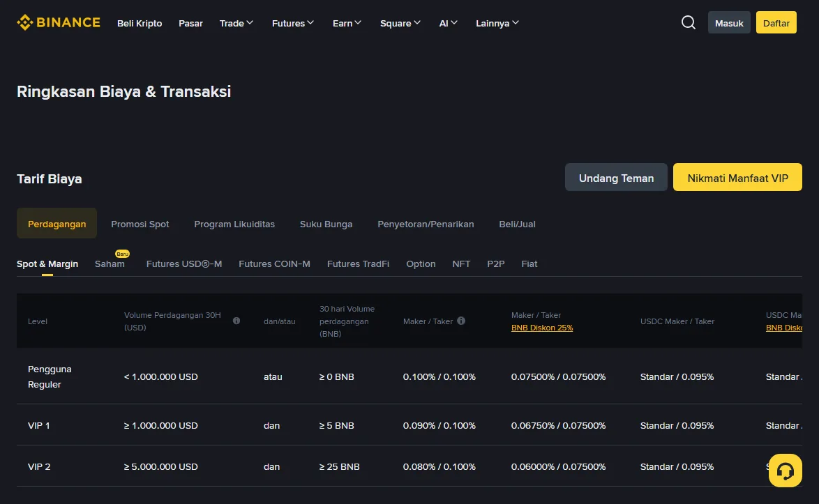
Task: Open the Fiat sub-tab
Action: pyautogui.click(x=529, y=264)
